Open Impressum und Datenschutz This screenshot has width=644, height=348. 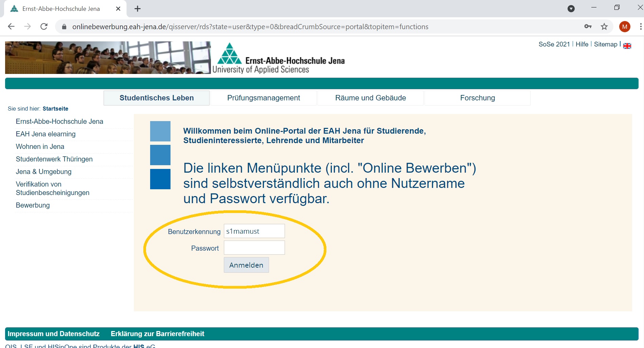coord(54,333)
